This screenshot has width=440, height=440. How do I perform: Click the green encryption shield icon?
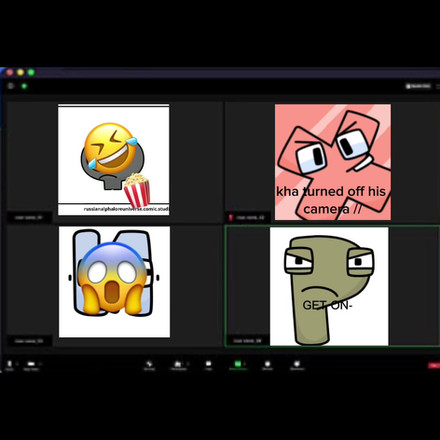click(24, 86)
